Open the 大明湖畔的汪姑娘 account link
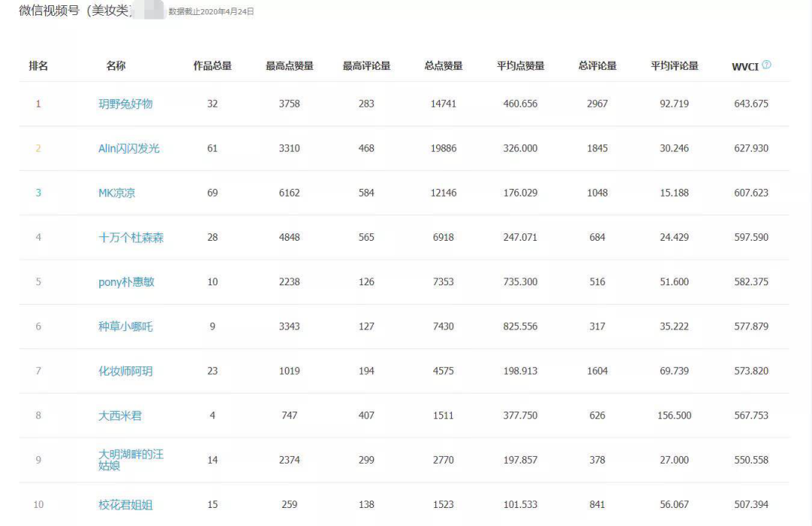 (x=131, y=460)
